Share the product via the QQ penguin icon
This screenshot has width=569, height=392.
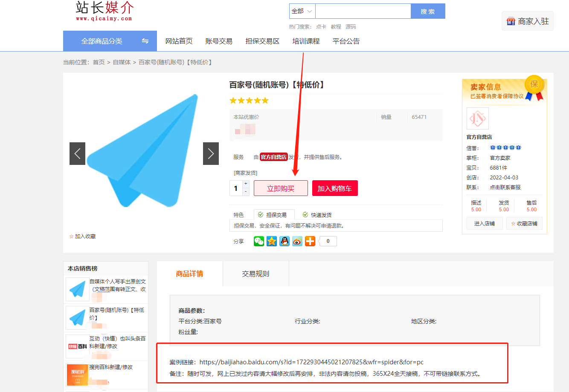(x=284, y=241)
